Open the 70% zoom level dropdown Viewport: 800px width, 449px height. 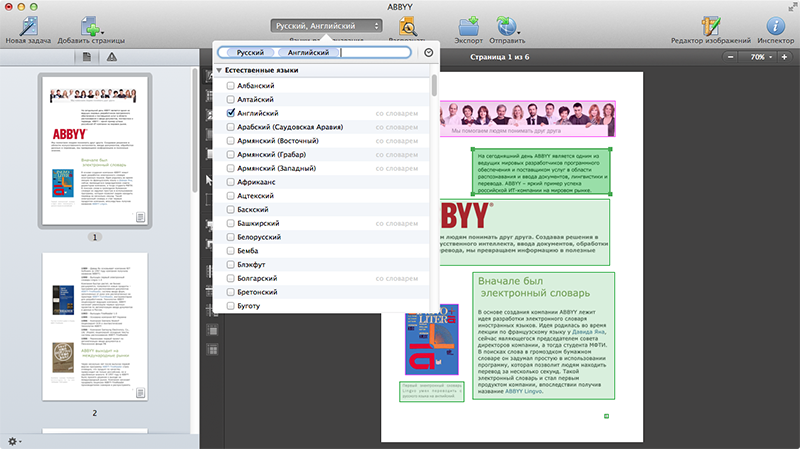[x=763, y=58]
